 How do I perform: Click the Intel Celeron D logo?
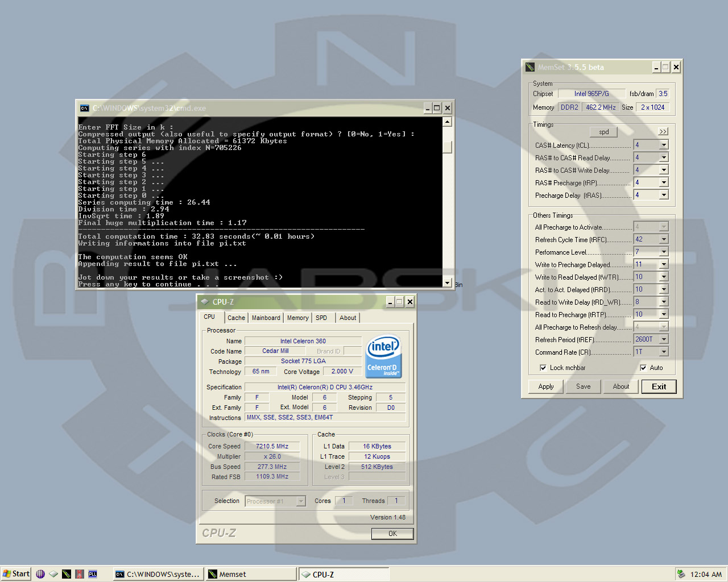tap(384, 356)
